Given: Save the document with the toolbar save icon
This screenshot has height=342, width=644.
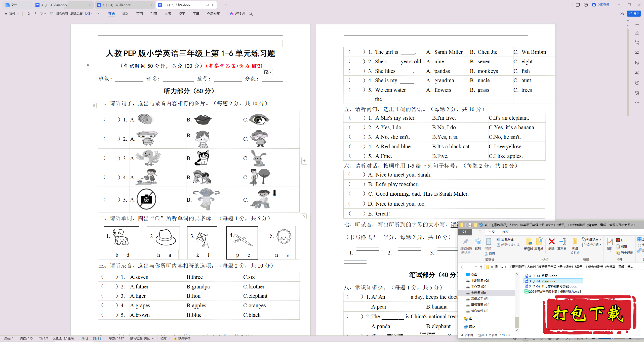Looking at the screenshot, I should tap(28, 14).
